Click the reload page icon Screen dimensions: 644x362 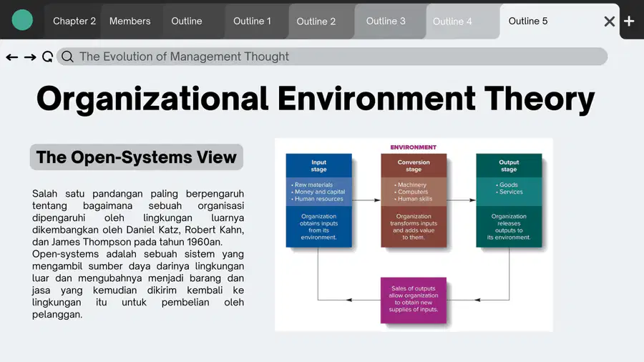(x=48, y=57)
